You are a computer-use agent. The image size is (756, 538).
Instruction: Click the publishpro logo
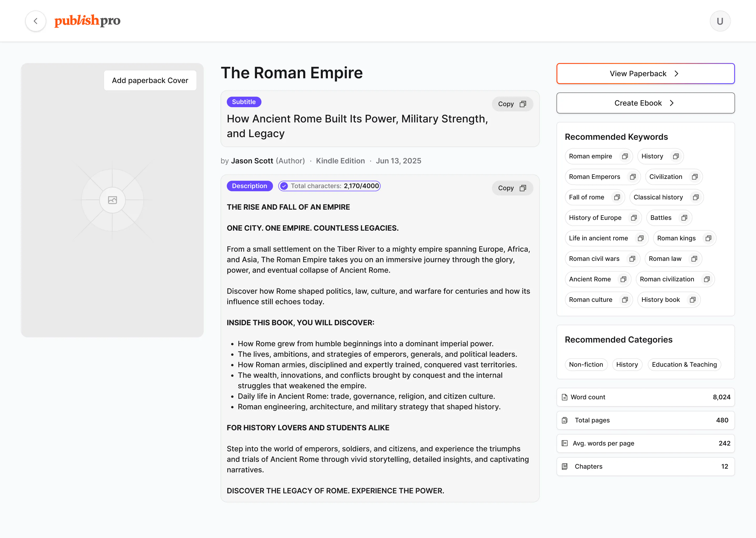87,21
